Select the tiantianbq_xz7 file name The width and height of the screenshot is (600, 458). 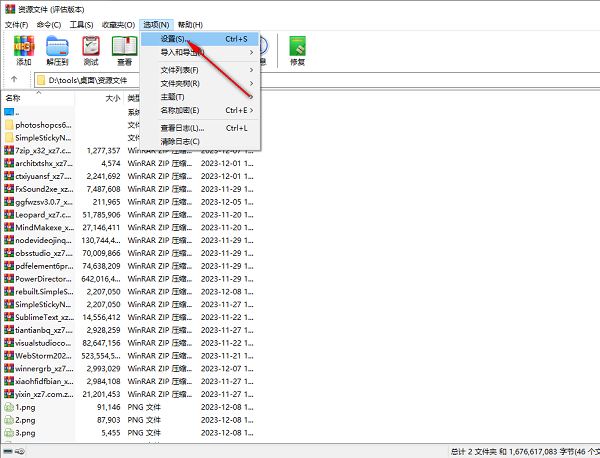[x=44, y=330]
